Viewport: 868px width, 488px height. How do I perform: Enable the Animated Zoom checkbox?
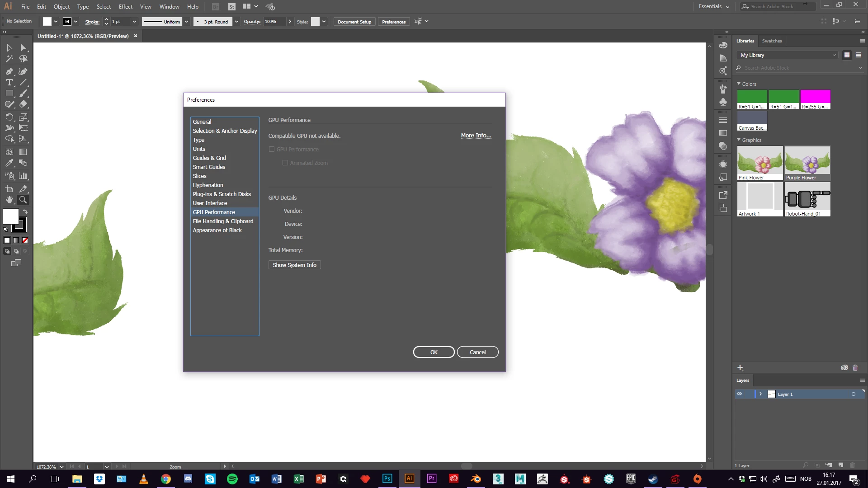285,163
